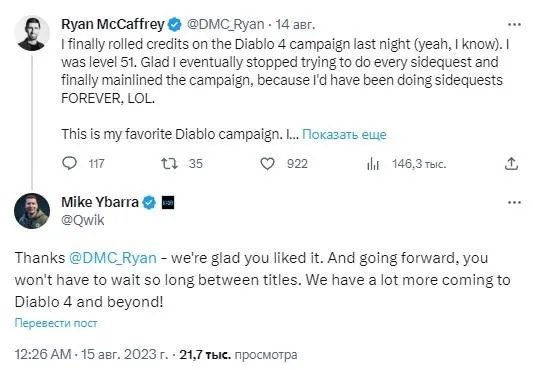533x370 pixels.
Task: Open Mike Ybarra display name link
Action: [100, 202]
